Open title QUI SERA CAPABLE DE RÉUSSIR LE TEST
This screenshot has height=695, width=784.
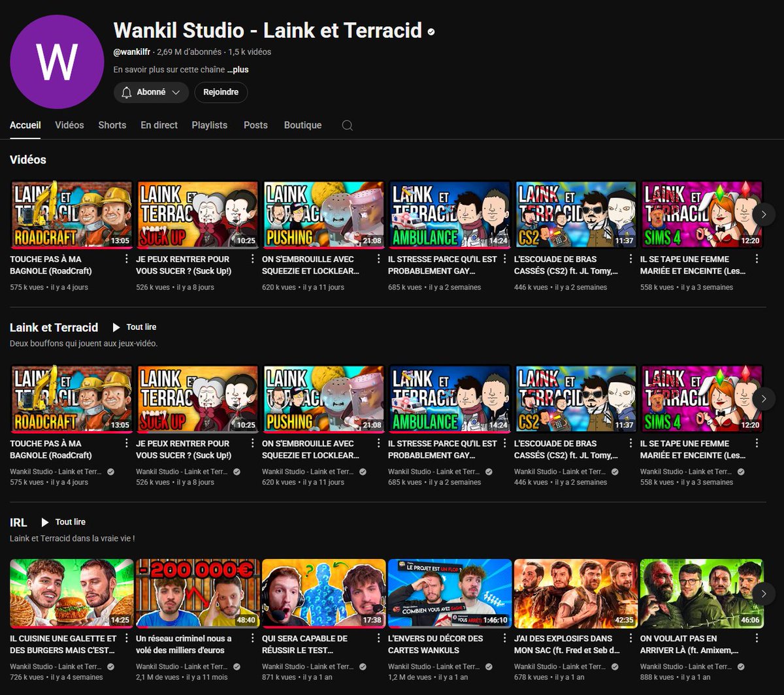306,645
